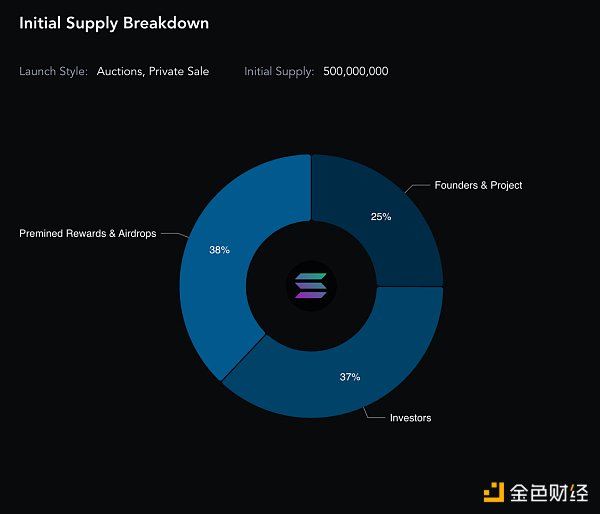Click the Investors label text
The height and width of the screenshot is (514, 600).
pyautogui.click(x=411, y=418)
